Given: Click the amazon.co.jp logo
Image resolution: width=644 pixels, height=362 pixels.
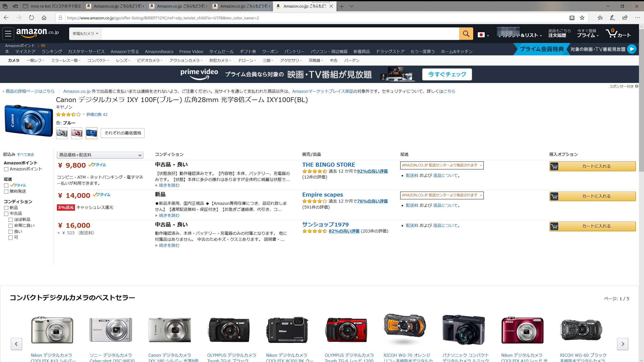Looking at the screenshot, I should [x=37, y=33].
